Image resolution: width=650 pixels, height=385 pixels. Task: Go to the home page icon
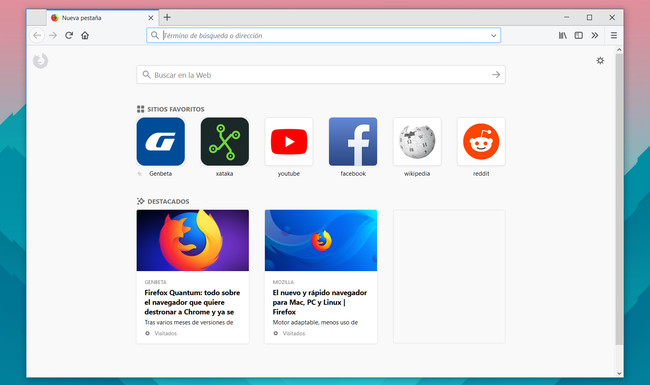click(x=85, y=36)
